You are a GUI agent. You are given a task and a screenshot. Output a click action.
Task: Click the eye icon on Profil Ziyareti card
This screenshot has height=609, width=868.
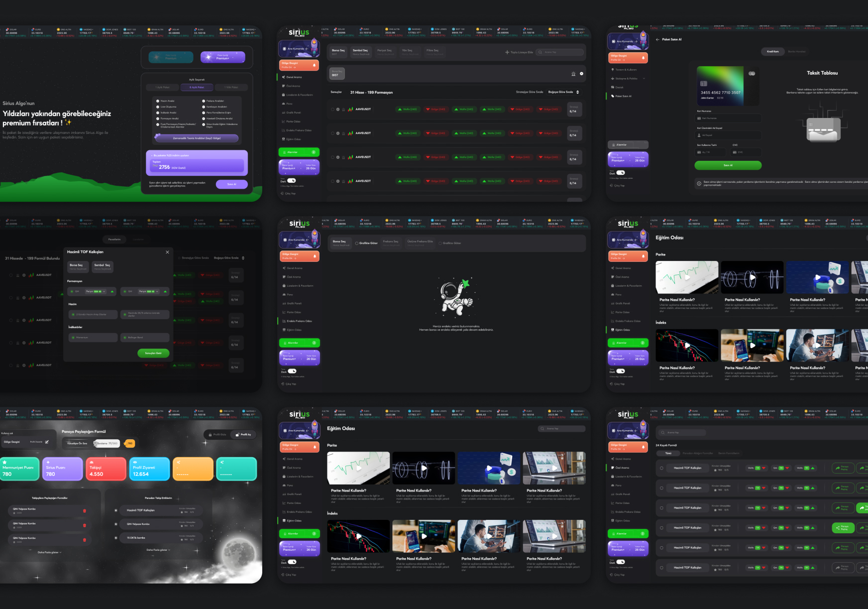pos(135,462)
